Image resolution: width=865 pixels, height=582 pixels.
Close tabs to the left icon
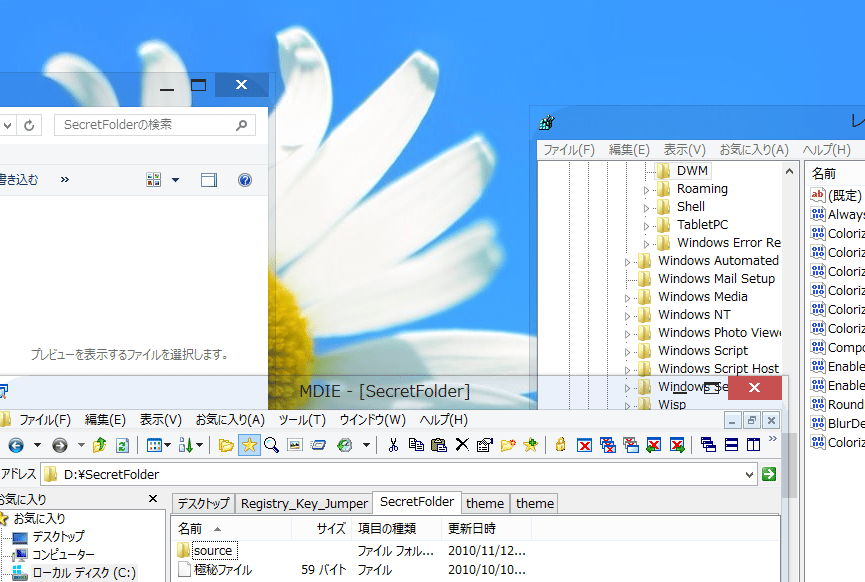[x=654, y=445]
